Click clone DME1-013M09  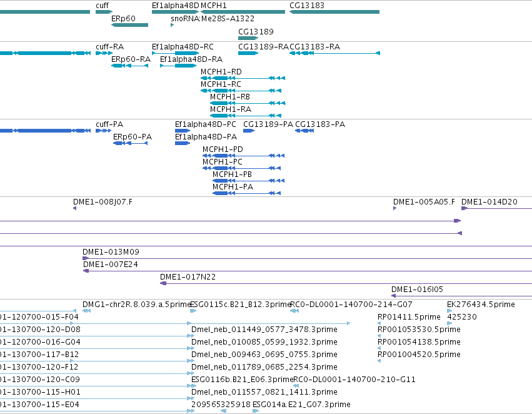[x=307, y=258]
